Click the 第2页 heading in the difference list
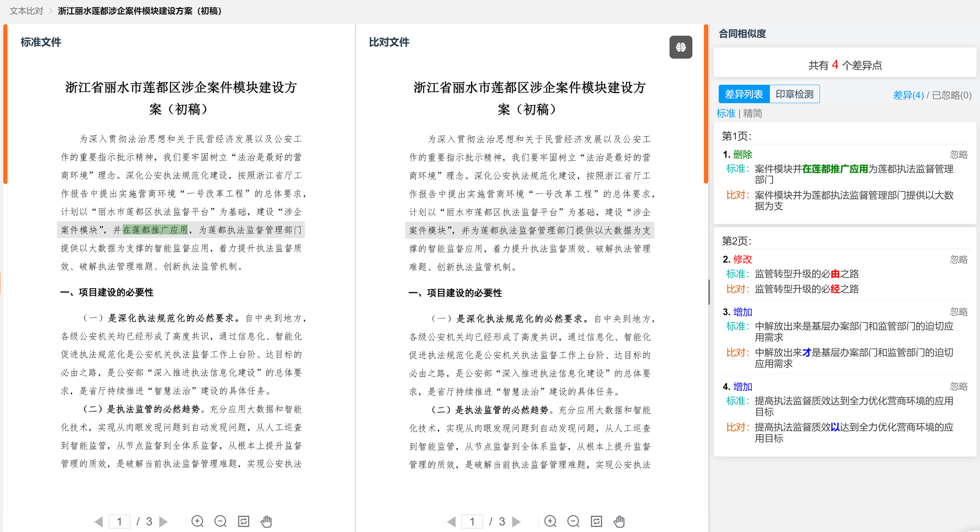980x532 pixels. [x=736, y=241]
